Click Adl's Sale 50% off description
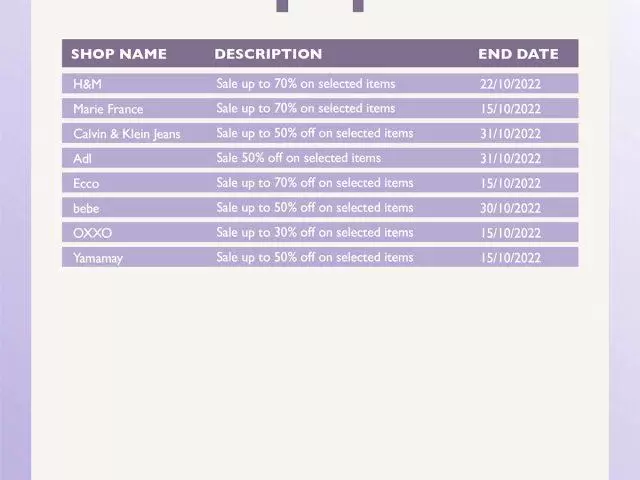The image size is (640, 480). pos(298,158)
